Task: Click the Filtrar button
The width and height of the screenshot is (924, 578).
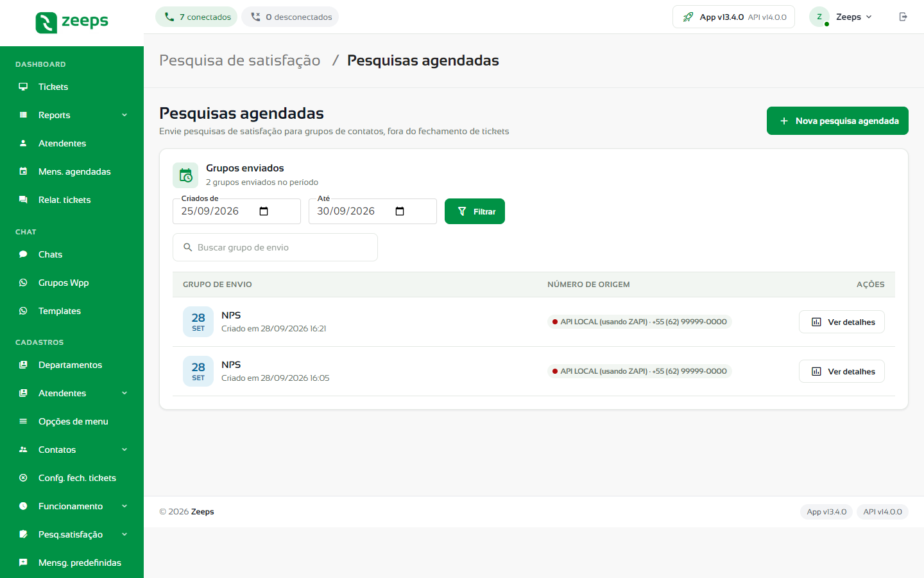Action: click(475, 211)
